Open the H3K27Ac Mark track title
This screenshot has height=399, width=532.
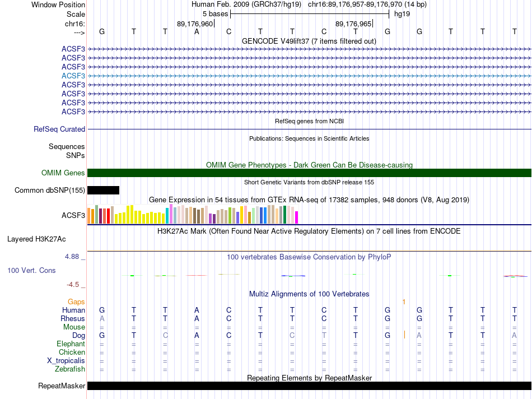309,231
